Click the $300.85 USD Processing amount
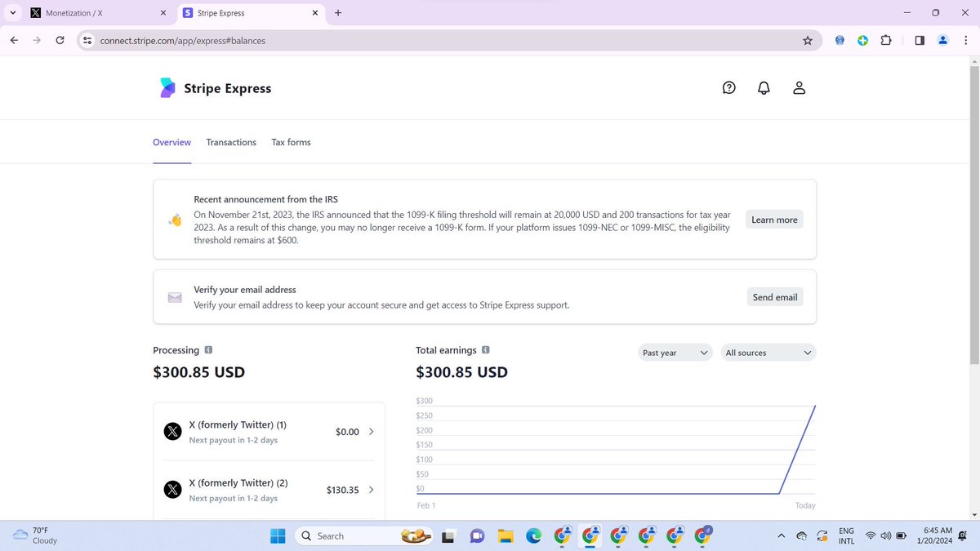This screenshot has height=551, width=980. [x=198, y=372]
